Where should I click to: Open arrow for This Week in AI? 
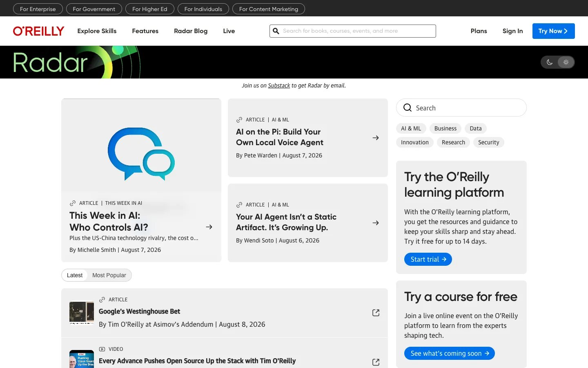[209, 227]
